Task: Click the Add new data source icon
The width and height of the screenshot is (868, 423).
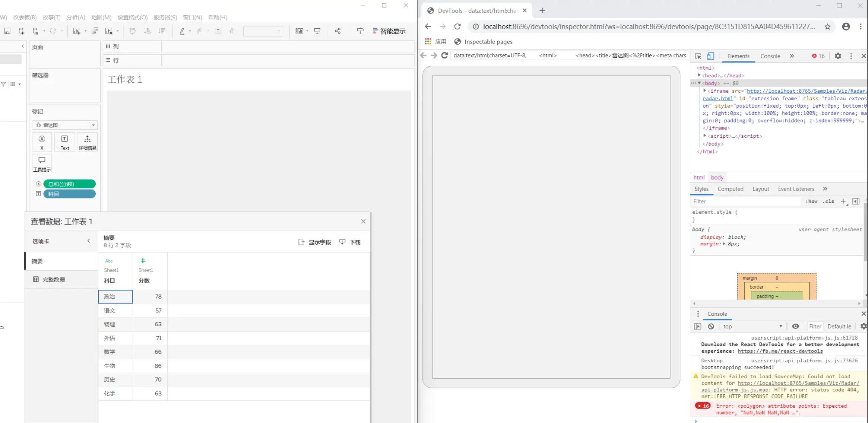Action: pyautogui.click(x=21, y=31)
